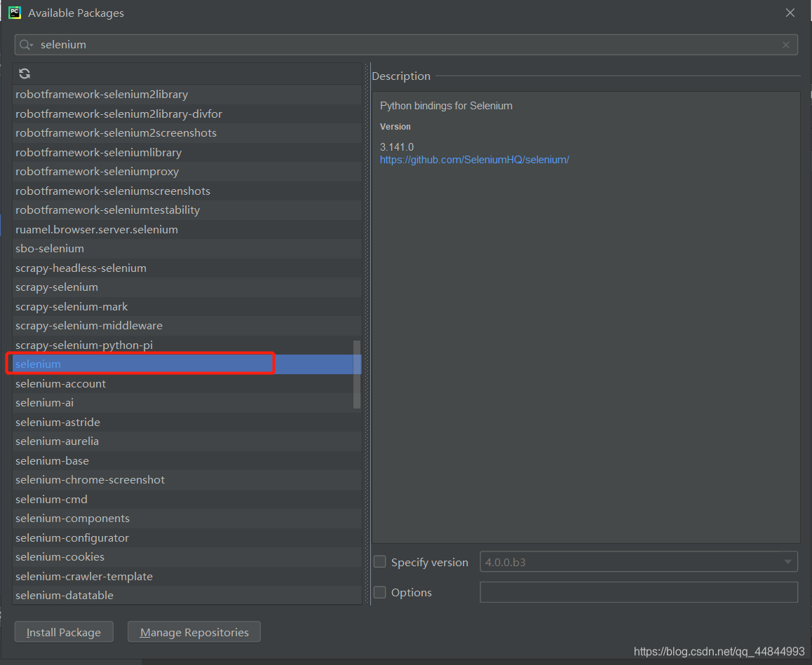Focus the package search field

click(406, 45)
